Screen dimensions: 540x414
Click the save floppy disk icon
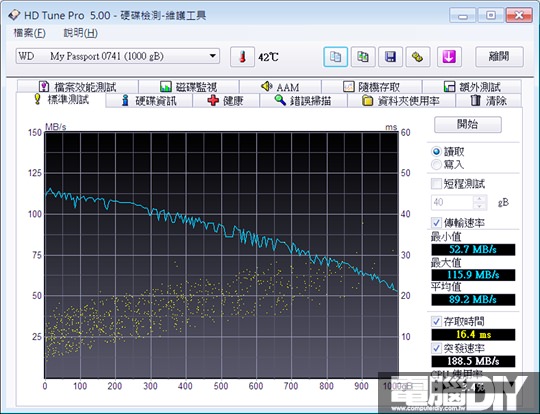coord(390,57)
